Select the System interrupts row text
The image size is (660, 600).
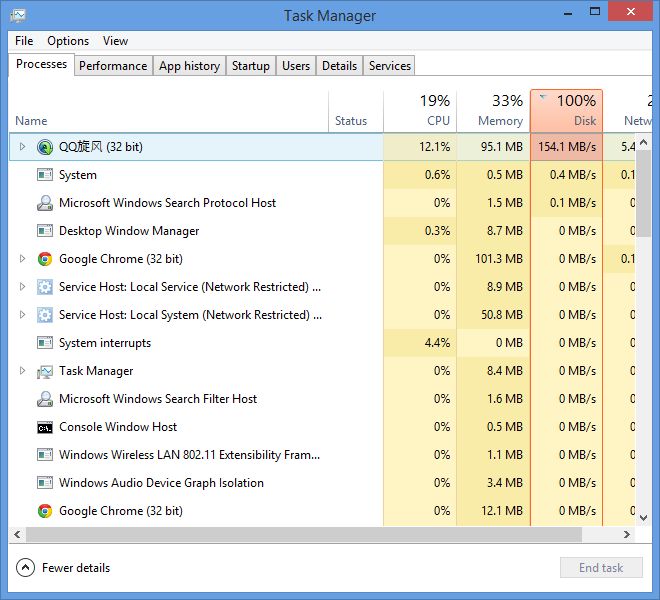105,343
